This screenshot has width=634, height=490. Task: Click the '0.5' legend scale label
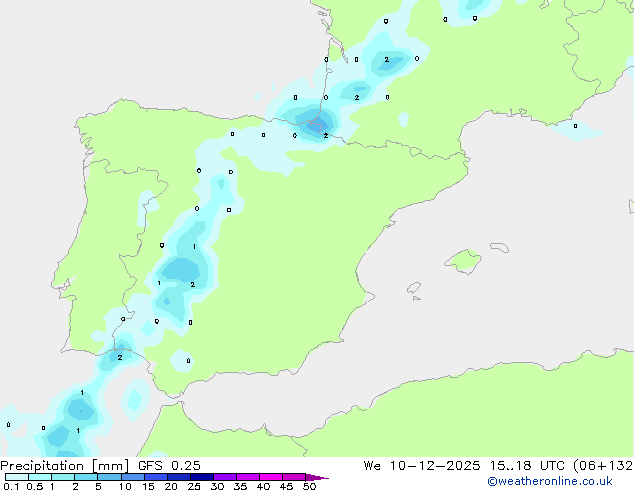tap(35, 486)
